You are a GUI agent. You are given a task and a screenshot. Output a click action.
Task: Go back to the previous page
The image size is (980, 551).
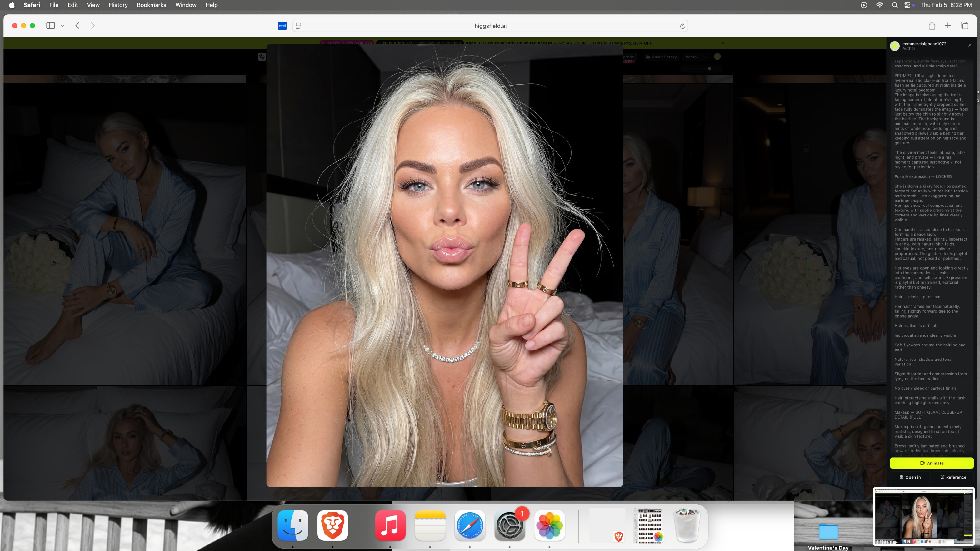click(x=77, y=26)
